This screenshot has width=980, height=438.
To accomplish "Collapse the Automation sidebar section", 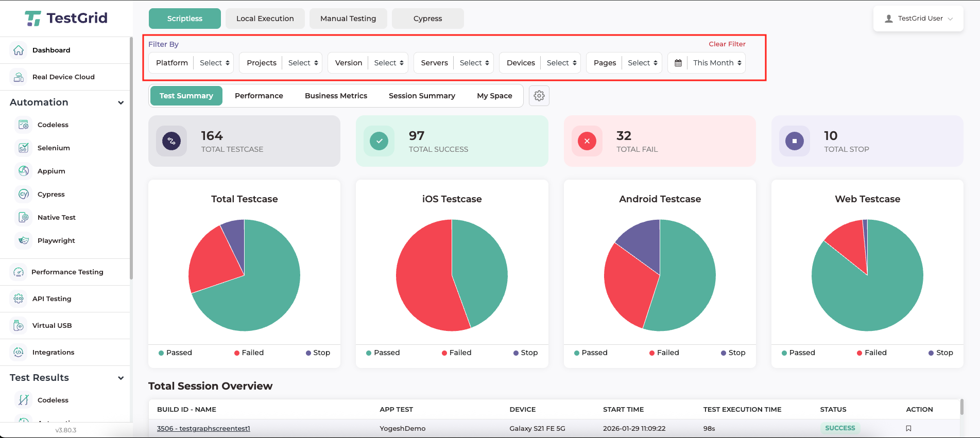I will coord(121,102).
